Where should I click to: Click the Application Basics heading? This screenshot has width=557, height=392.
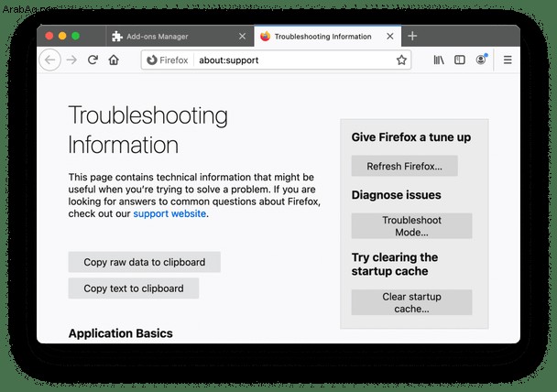[121, 333]
